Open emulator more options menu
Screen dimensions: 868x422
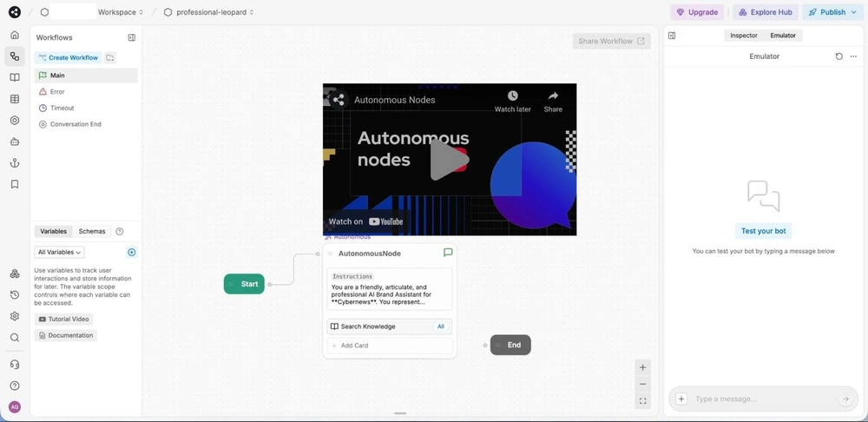[x=853, y=56]
